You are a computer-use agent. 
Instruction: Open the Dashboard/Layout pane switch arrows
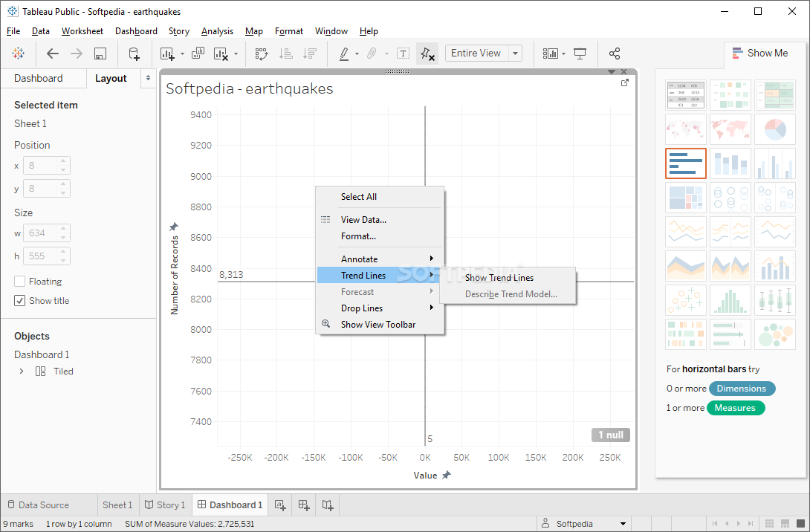[x=149, y=78]
